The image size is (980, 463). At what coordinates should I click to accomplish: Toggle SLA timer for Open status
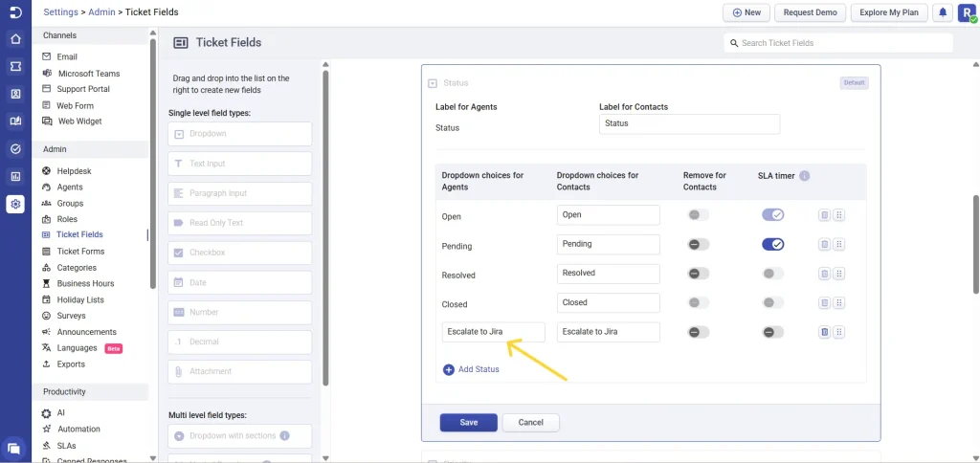point(772,215)
